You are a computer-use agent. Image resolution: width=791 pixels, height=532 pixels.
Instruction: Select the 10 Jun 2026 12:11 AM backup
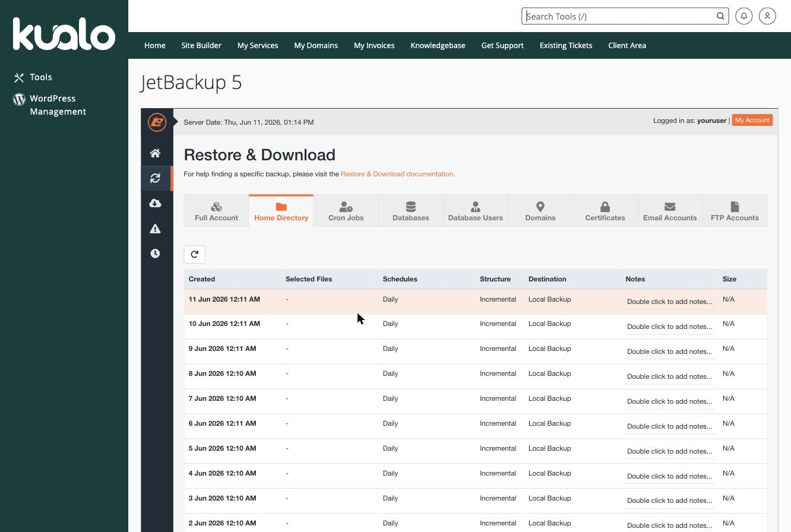point(476,327)
